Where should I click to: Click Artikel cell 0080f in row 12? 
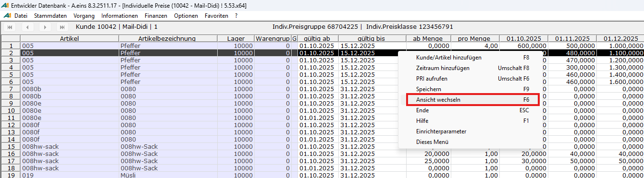[69, 125]
